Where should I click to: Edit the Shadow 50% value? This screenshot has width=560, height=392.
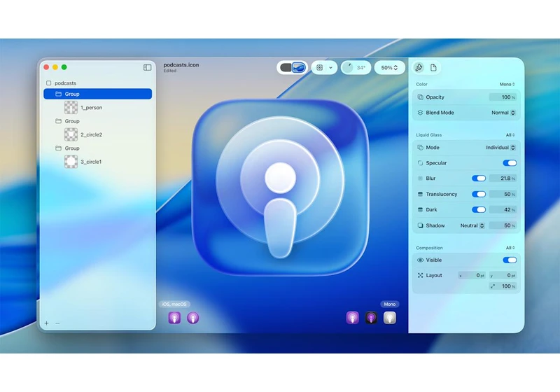[x=502, y=225]
